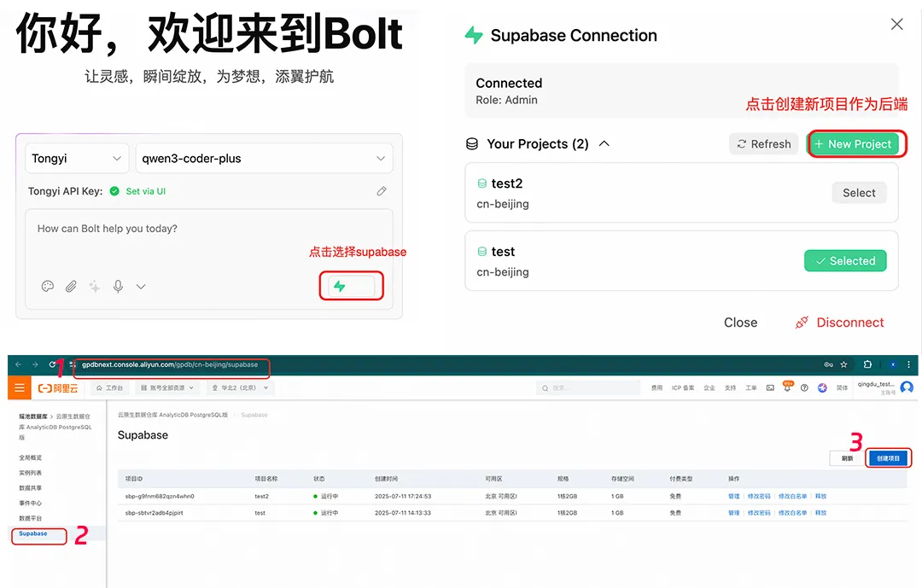Open 全局概览 in sidebar

point(30,457)
